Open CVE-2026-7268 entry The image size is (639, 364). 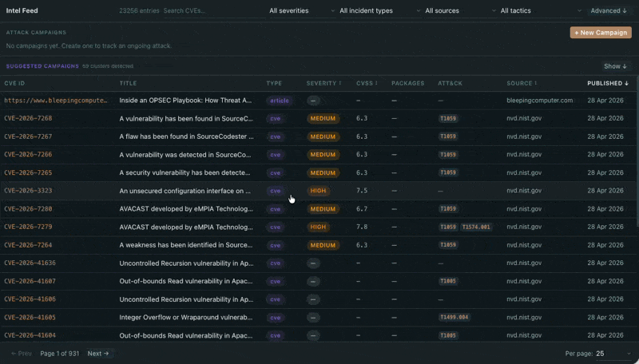click(x=28, y=118)
